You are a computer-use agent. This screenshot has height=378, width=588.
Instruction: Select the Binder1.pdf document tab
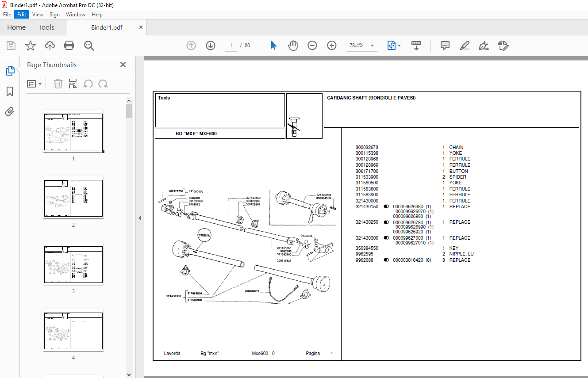pyautogui.click(x=107, y=27)
